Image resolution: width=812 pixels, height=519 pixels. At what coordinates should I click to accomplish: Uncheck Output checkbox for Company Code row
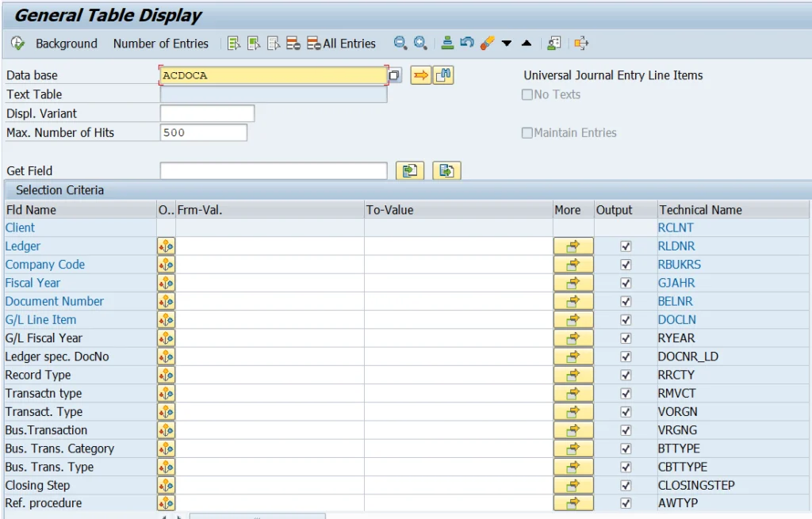pyautogui.click(x=626, y=265)
